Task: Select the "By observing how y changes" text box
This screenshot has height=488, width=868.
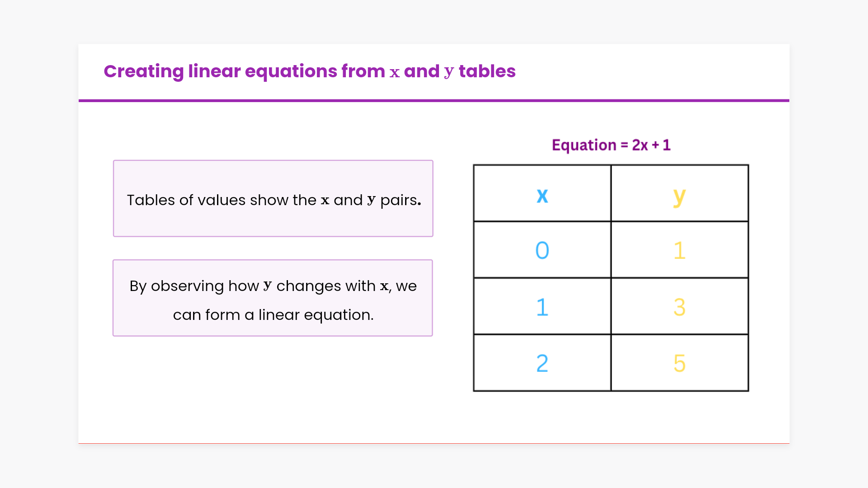Action: pyautogui.click(x=273, y=298)
